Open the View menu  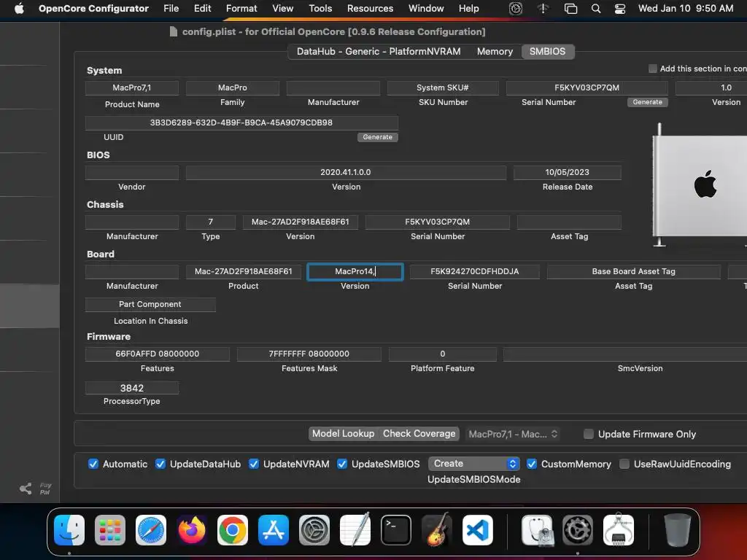coord(282,9)
